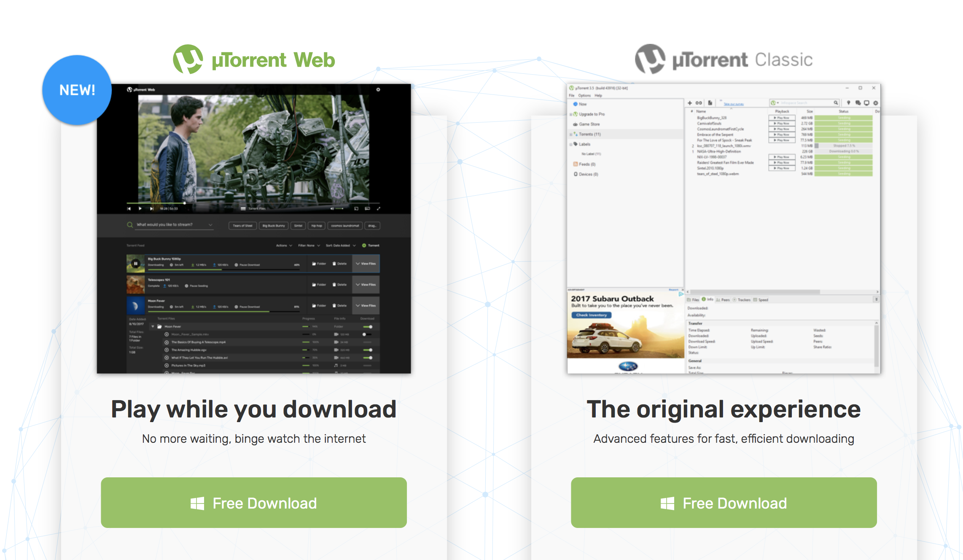Switch to the Peers tab in Classic
The height and width of the screenshot is (560, 963).
point(723,300)
